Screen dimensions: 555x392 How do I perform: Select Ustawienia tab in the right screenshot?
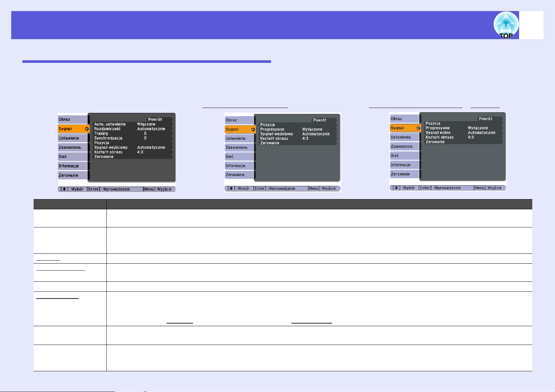coord(404,137)
